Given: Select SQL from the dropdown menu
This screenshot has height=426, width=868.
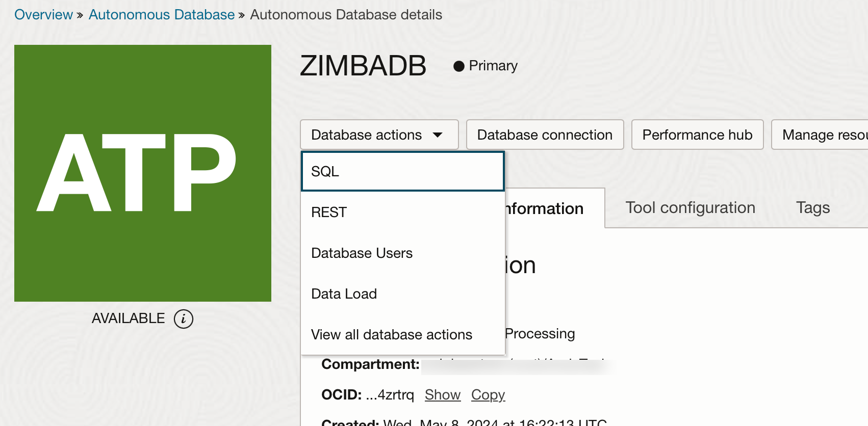Looking at the screenshot, I should click(x=402, y=172).
